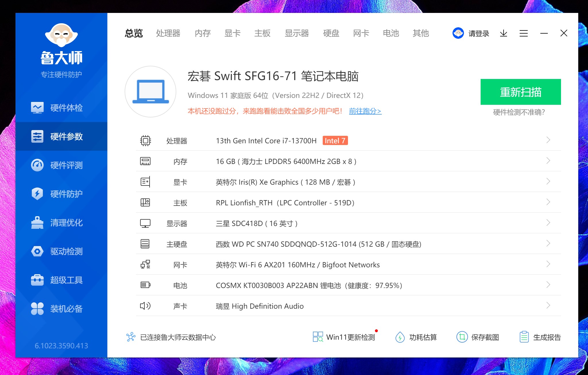The width and height of the screenshot is (588, 375).
Task: Open the hamburger menu icon
Action: (524, 33)
